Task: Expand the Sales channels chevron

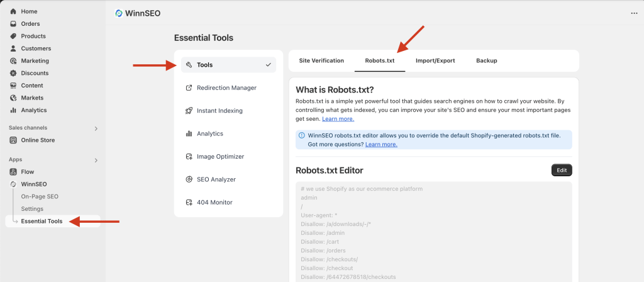Action: click(x=96, y=128)
